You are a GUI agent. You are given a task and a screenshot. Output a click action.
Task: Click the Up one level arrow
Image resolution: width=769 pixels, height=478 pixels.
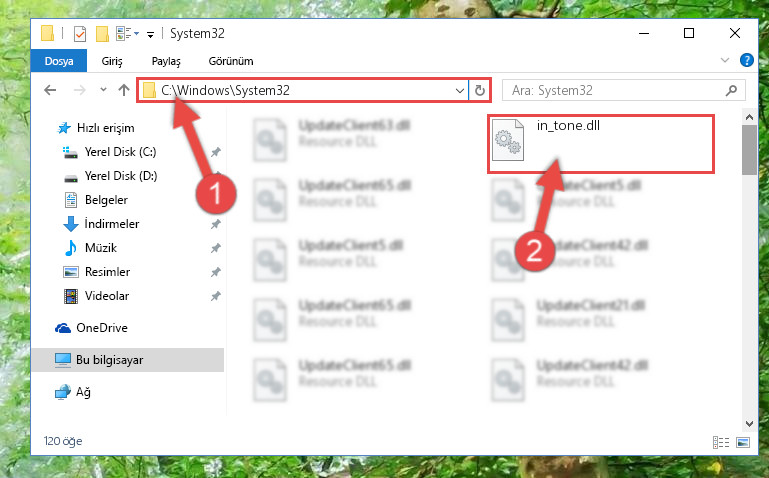(x=124, y=90)
